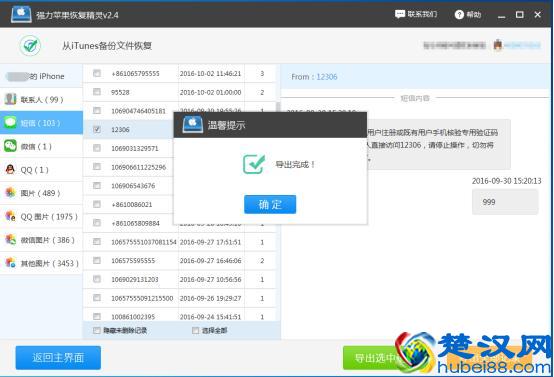
Task: Click the 12306 sender link
Action: point(326,77)
